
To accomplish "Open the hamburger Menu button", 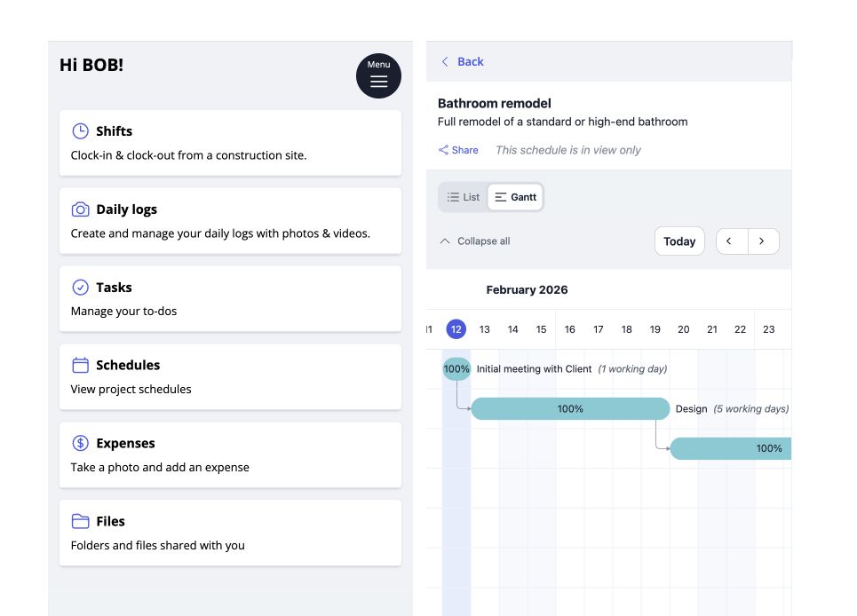I will point(378,76).
